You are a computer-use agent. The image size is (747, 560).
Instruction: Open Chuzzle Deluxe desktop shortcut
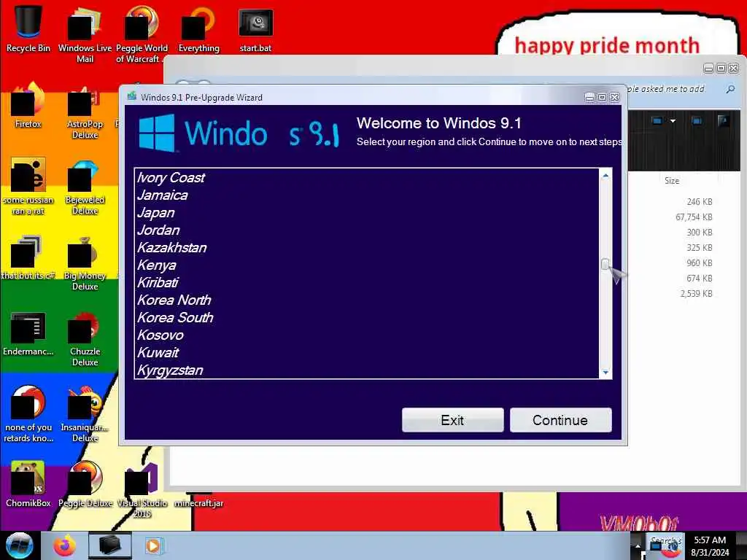85,338
